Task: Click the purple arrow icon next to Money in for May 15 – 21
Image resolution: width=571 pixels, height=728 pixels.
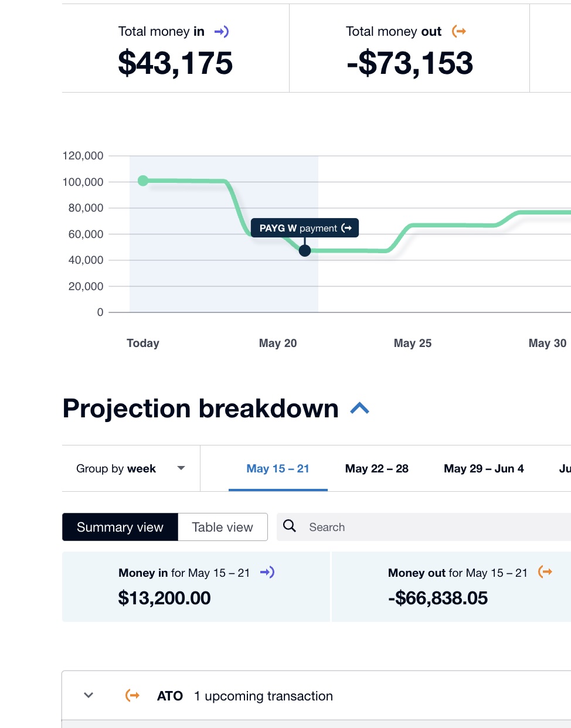Action: click(x=267, y=572)
